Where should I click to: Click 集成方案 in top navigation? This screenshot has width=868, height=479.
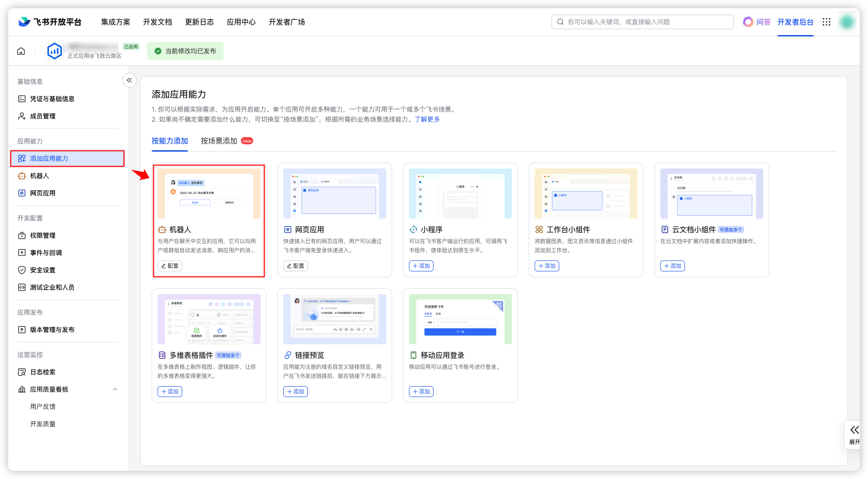pos(116,22)
